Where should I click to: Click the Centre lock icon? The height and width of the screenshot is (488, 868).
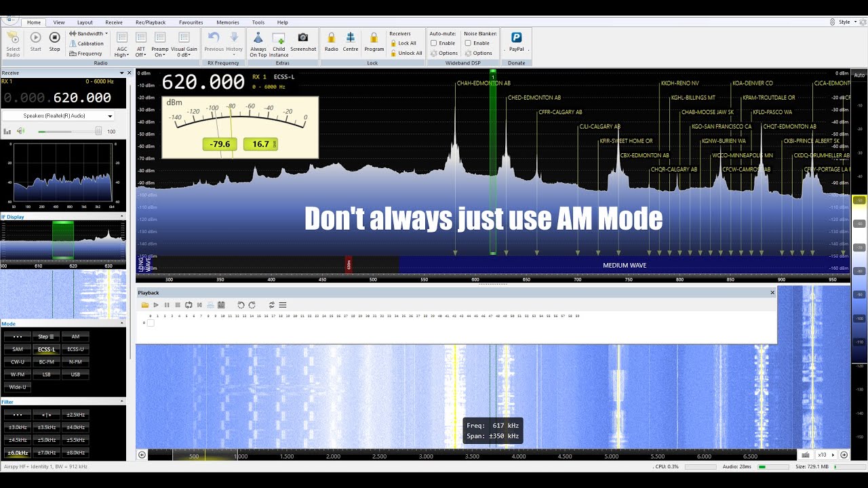click(351, 38)
